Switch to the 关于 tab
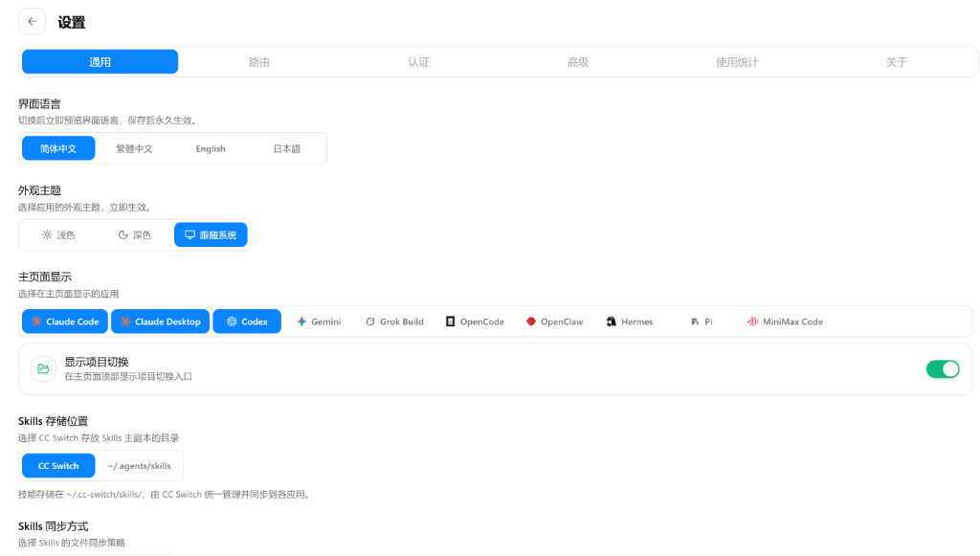Screen dimensions: 980x556 [x=896, y=62]
